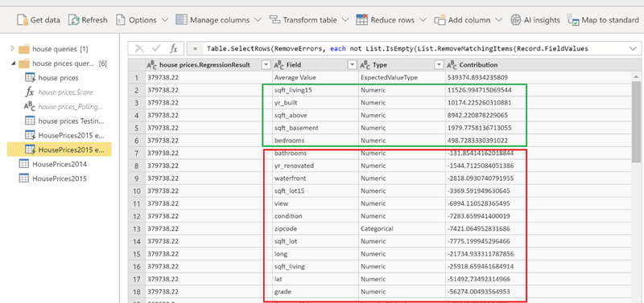644x303 pixels.
Task: Open the AI insights tool
Action: tap(535, 19)
